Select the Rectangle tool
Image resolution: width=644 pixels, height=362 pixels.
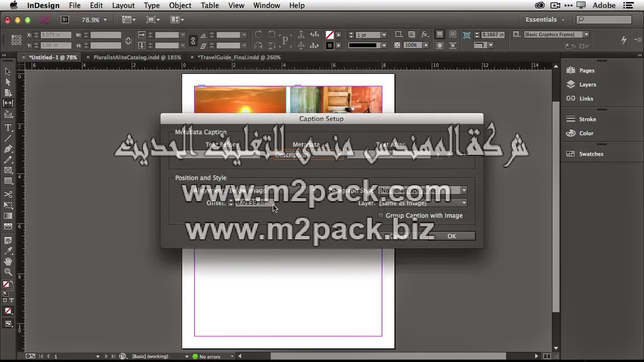point(8,180)
